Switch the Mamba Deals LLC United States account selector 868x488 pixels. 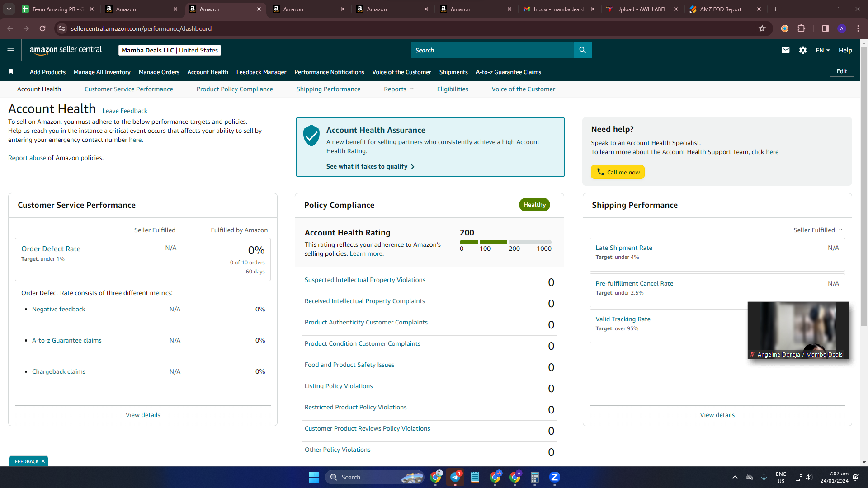170,50
